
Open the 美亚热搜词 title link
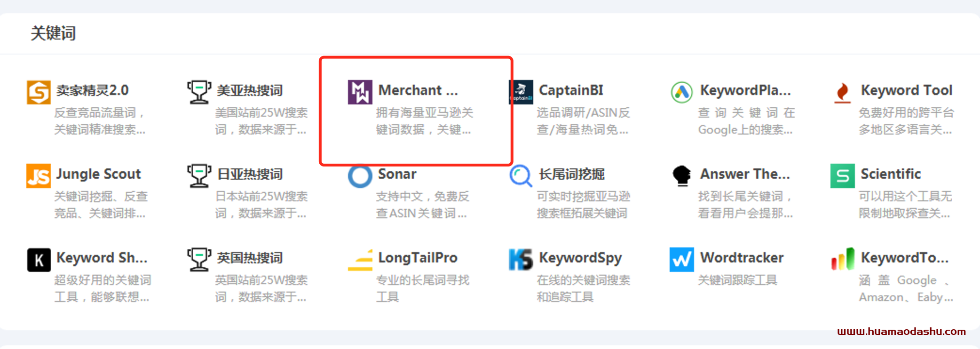pos(250,90)
